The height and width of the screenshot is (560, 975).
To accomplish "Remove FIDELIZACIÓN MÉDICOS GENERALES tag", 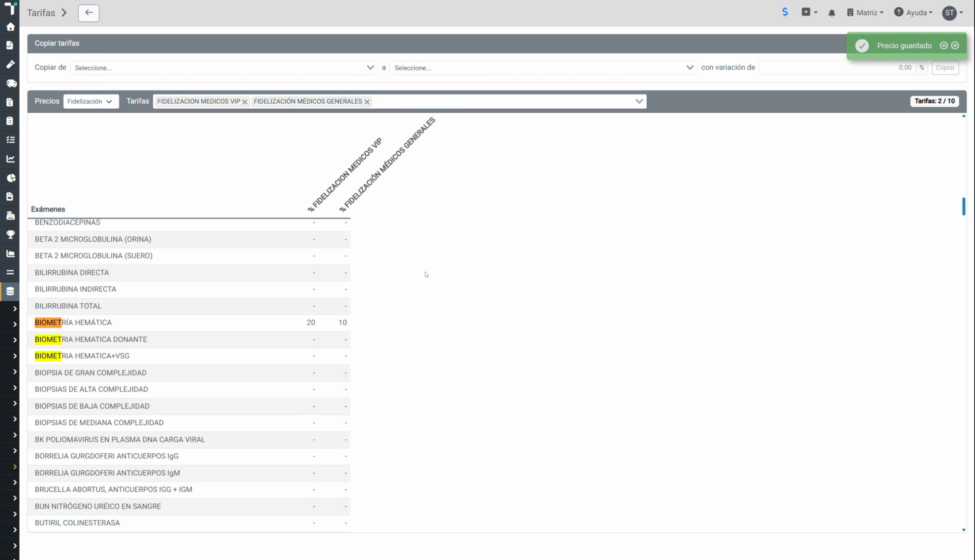I will point(367,102).
